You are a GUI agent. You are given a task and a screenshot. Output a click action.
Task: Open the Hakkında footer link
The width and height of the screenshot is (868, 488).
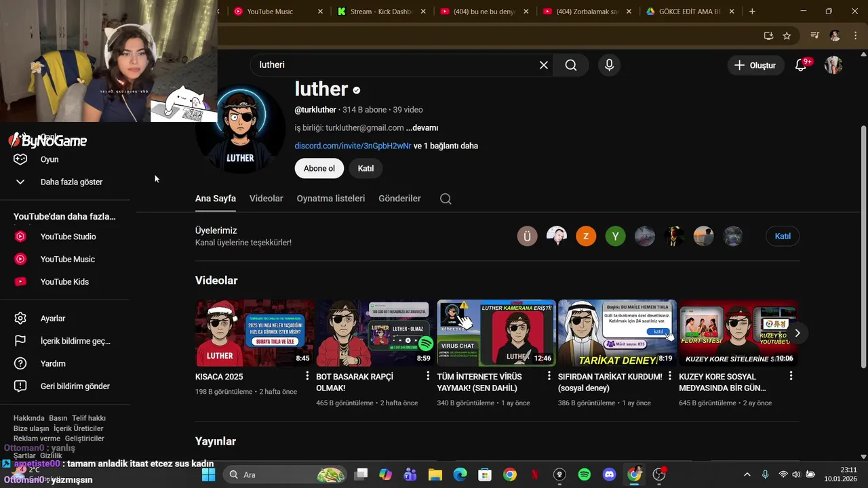[x=28, y=418]
